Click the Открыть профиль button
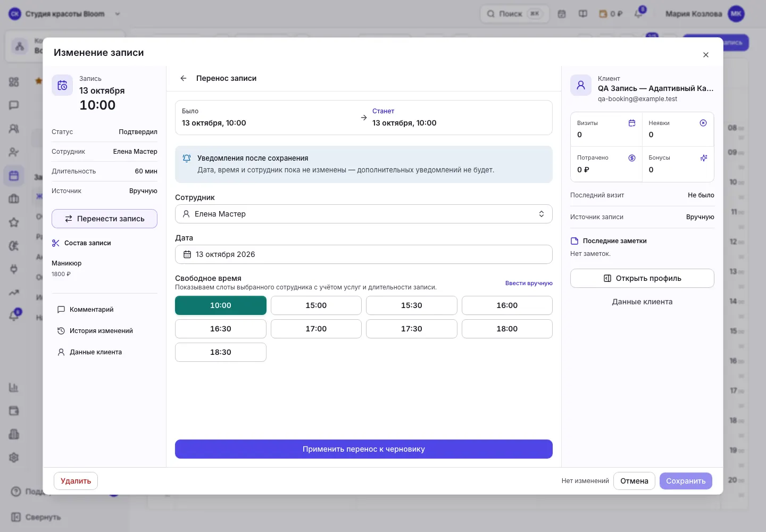Image resolution: width=766 pixels, height=532 pixels. pyautogui.click(x=642, y=278)
